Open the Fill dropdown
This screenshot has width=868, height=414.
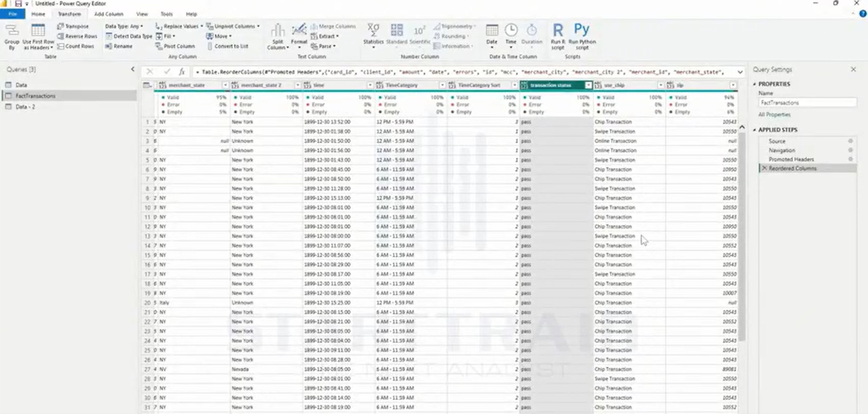[x=165, y=36]
